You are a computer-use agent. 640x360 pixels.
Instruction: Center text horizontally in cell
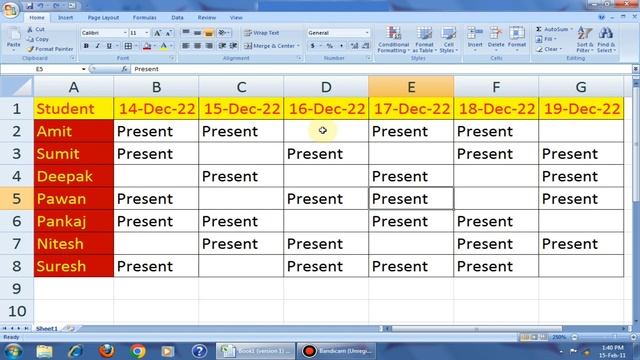pyautogui.click(x=197, y=46)
